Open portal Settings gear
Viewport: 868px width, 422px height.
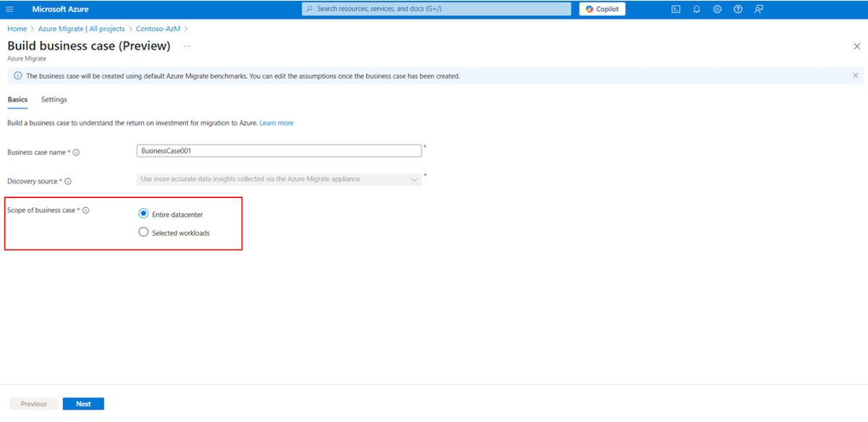717,9
